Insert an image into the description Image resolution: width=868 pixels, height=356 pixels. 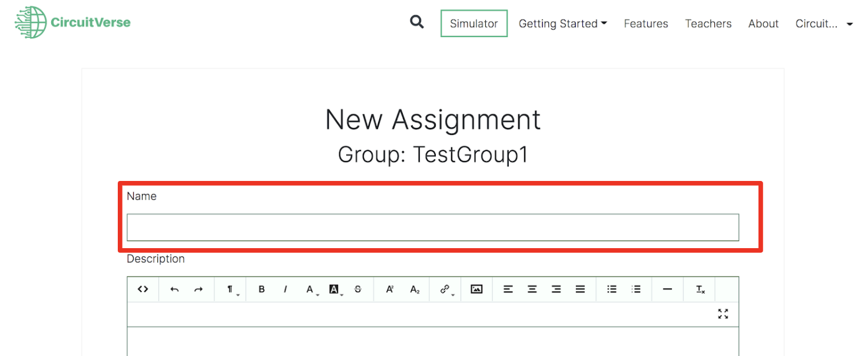pos(476,289)
